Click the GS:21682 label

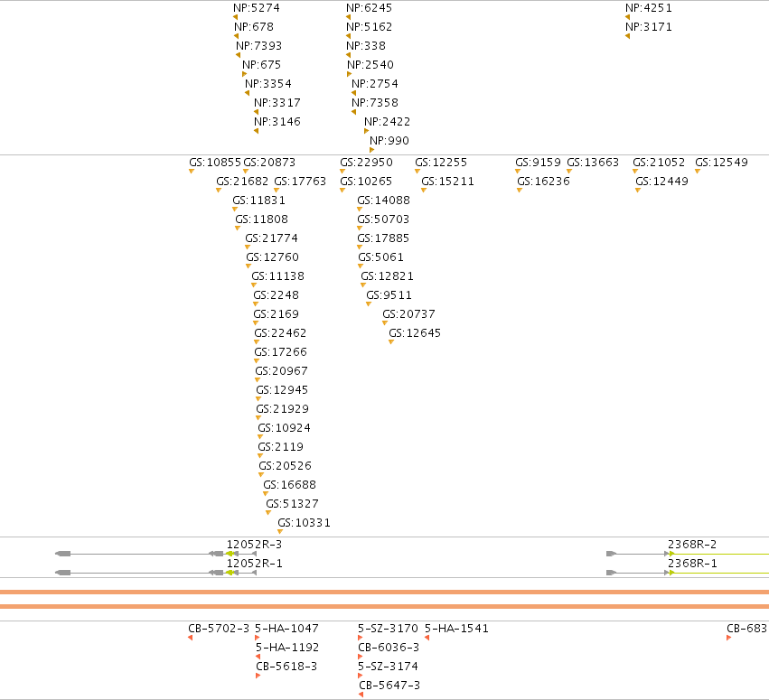(x=242, y=182)
